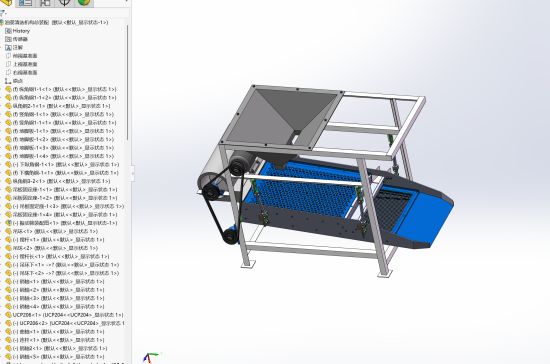Click the part icon of UCP206<2>
Image resolution: width=550 pixels, height=364 pixels.
[x=8, y=323]
